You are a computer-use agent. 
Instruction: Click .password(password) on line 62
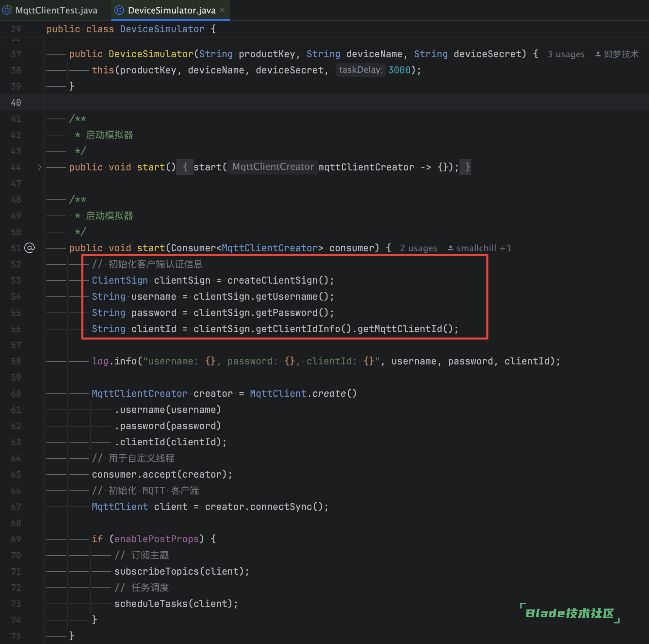[x=168, y=426]
